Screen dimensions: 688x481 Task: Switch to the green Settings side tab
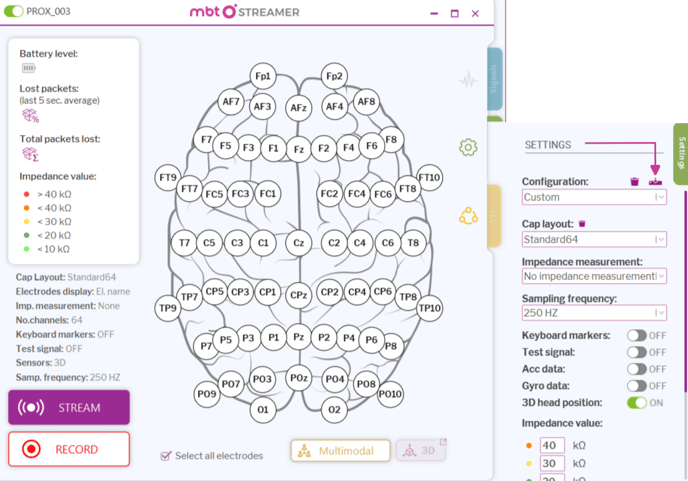681,154
